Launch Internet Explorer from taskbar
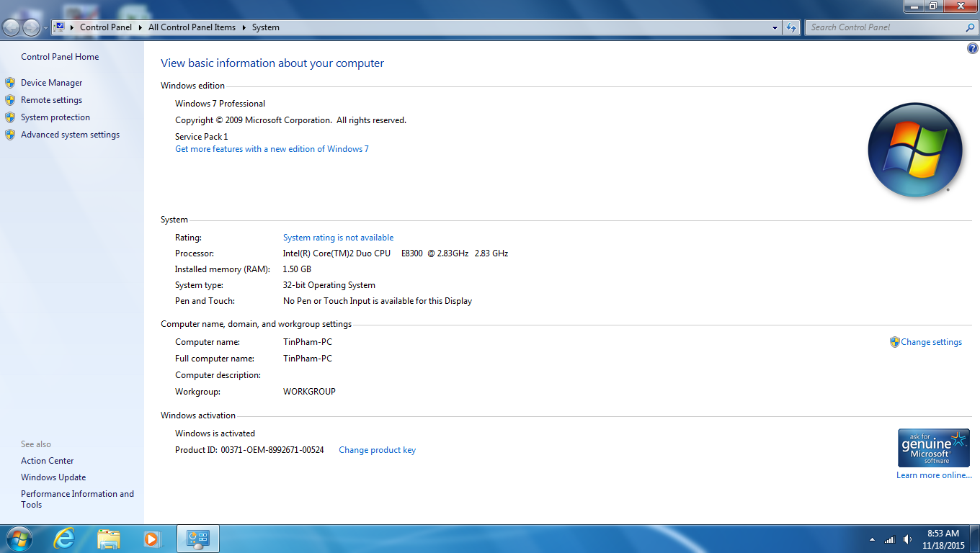The height and width of the screenshot is (553, 980). tap(65, 539)
